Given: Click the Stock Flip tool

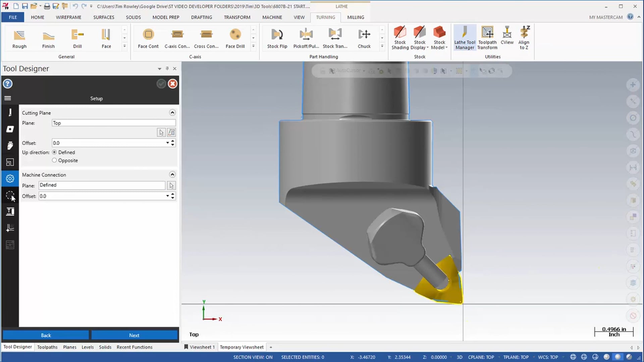Looking at the screenshot, I should (277, 39).
